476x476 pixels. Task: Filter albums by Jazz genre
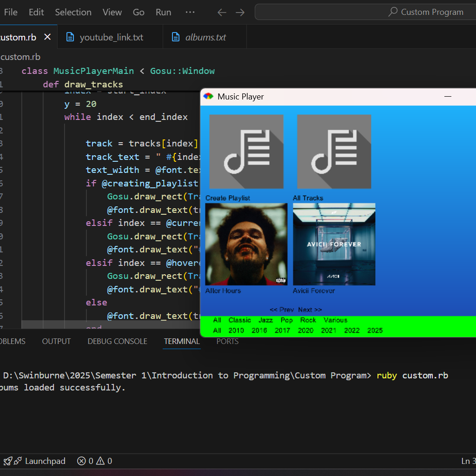click(265, 320)
